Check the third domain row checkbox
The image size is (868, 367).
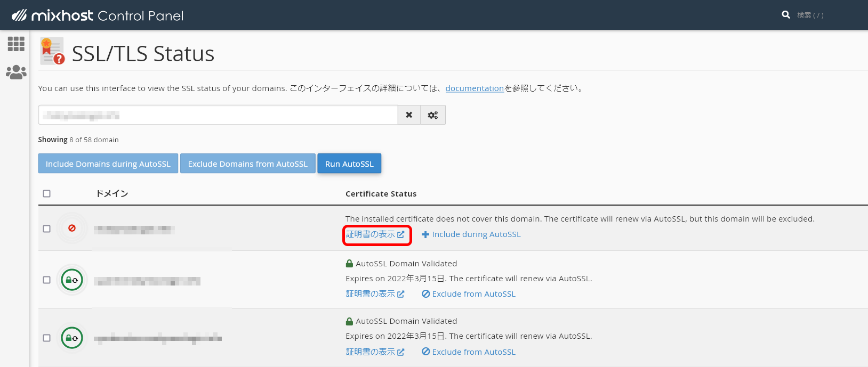47,338
